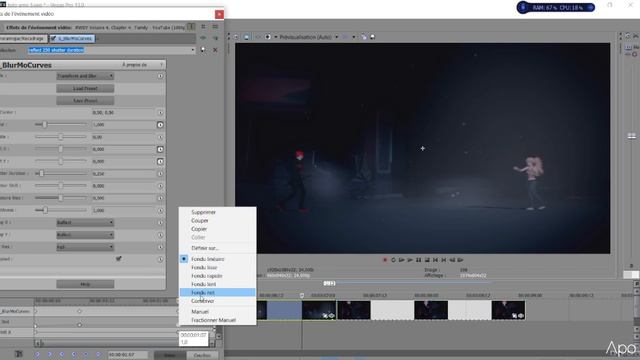Open Prévisualisation (Auto) quality dropdown
Image resolution: width=640 pixels, height=360 pixels.
[x=309, y=37]
